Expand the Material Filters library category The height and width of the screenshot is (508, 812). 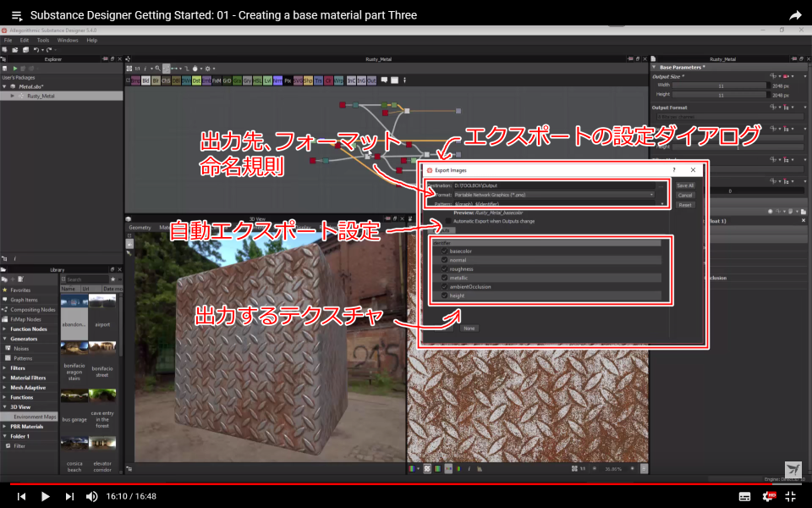coord(5,378)
